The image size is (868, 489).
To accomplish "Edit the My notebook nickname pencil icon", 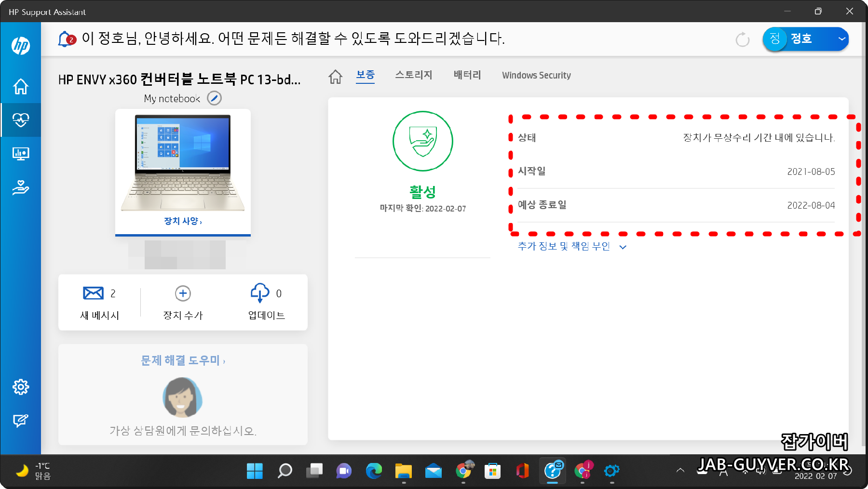I will pos(214,98).
